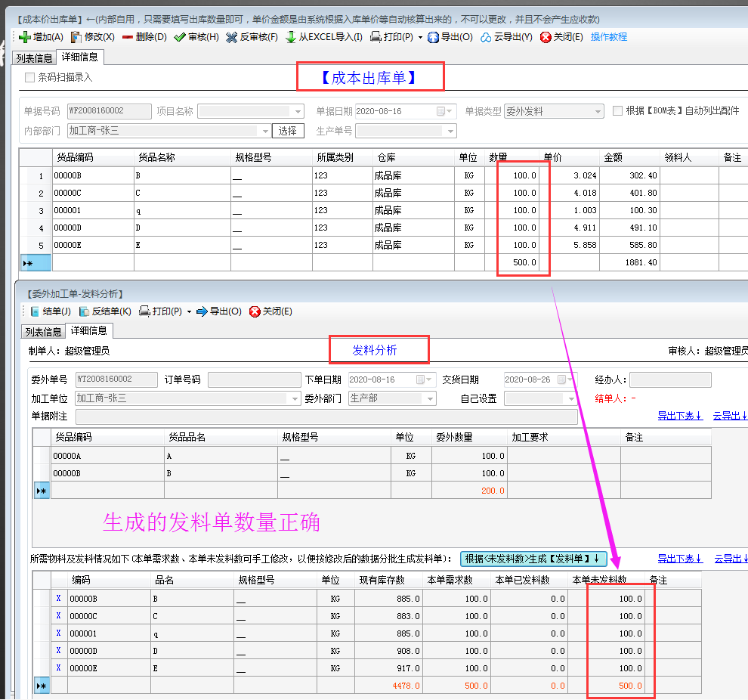
Task: Expand the 内部部门 加工商-张三 dropdown
Action: tap(264, 132)
